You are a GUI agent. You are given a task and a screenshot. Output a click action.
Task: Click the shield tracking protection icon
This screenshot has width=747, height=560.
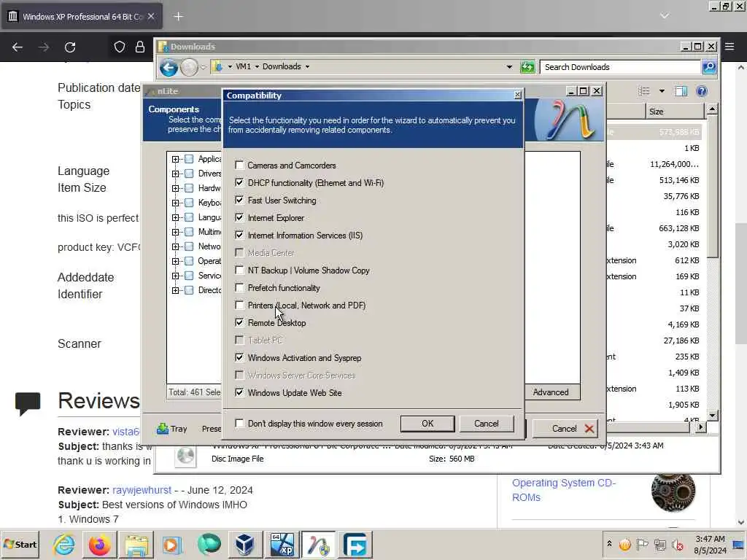(120, 47)
